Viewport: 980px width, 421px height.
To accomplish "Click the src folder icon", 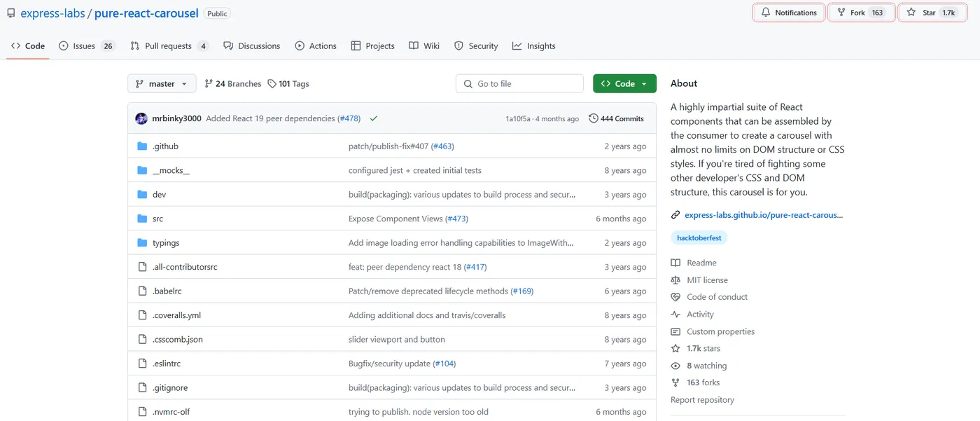I will coord(142,219).
